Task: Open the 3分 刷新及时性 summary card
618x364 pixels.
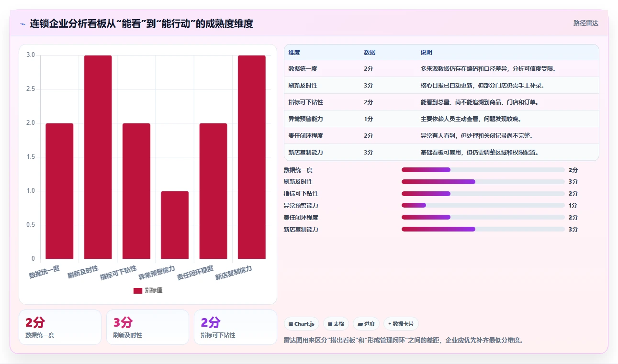Action: (x=147, y=327)
